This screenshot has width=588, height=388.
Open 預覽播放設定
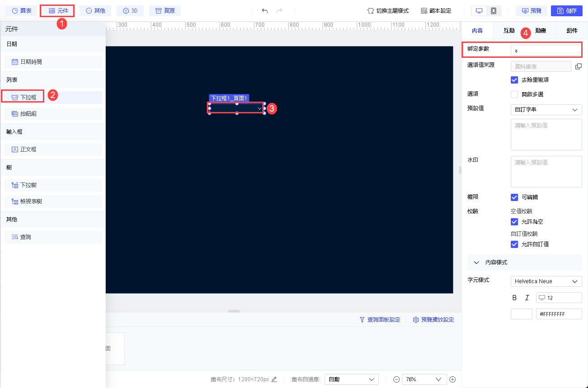pyautogui.click(x=434, y=320)
